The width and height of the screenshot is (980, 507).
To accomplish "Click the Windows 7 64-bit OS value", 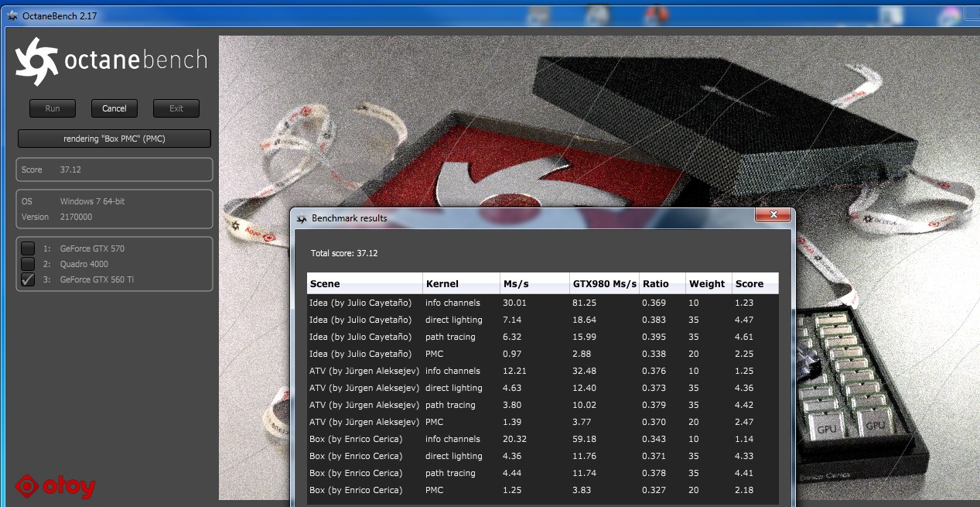I will coord(92,201).
